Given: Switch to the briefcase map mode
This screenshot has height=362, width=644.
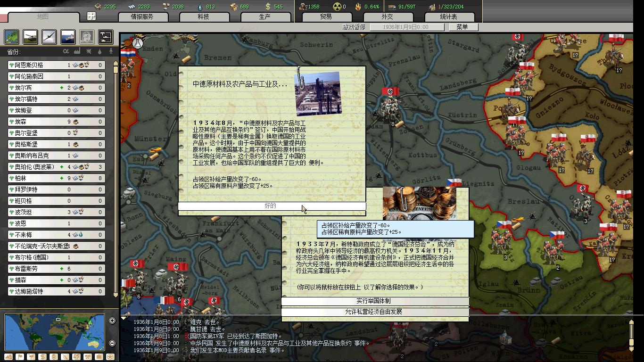Looking at the screenshot, I should click(x=99, y=357).
